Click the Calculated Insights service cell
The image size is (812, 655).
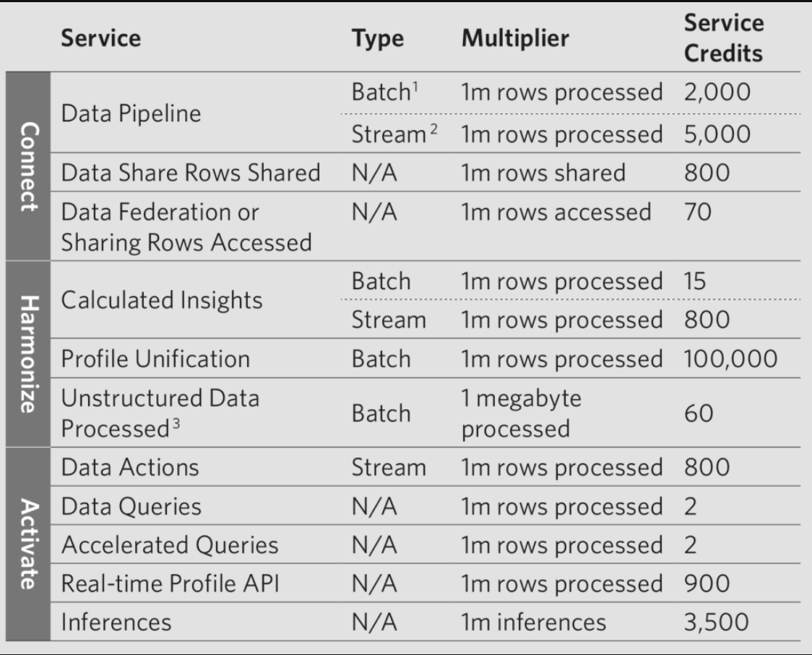[x=162, y=300]
